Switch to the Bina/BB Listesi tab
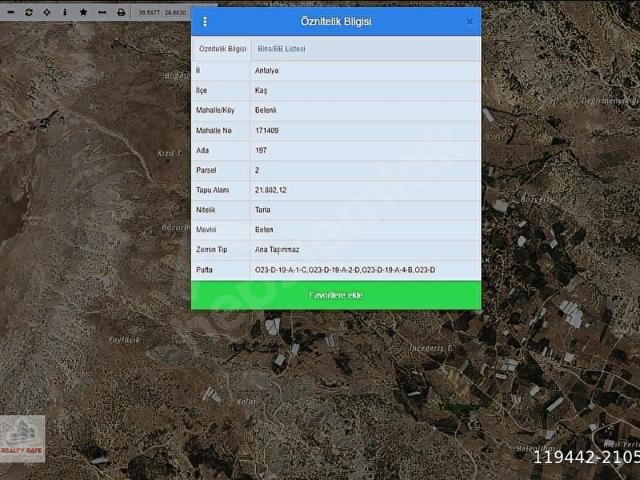This screenshot has width=640, height=480. [x=281, y=49]
